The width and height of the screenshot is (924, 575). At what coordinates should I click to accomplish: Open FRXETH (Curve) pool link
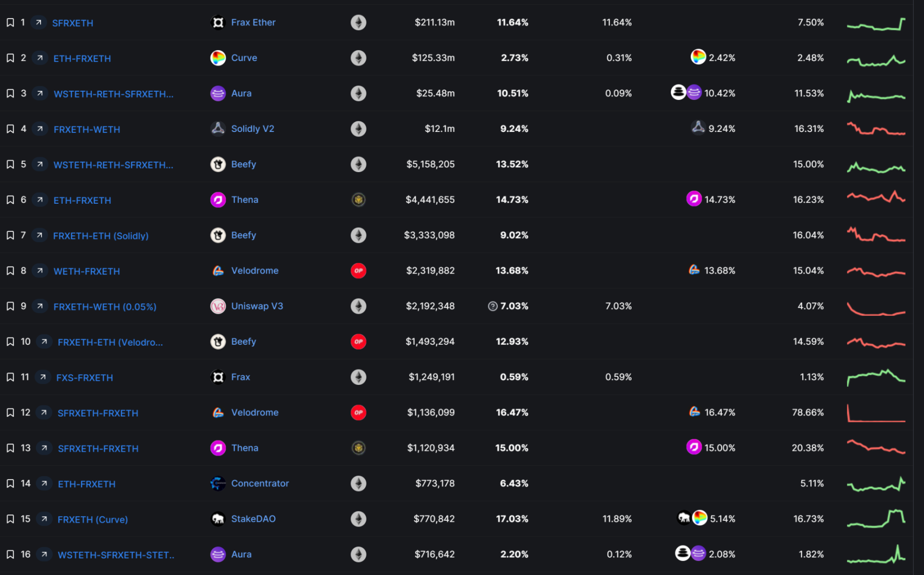coord(93,519)
